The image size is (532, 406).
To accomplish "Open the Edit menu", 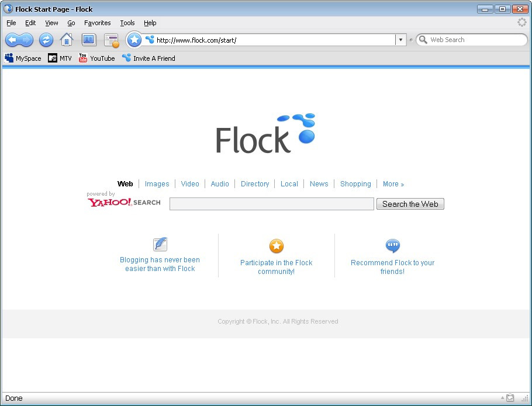I will 30,23.
